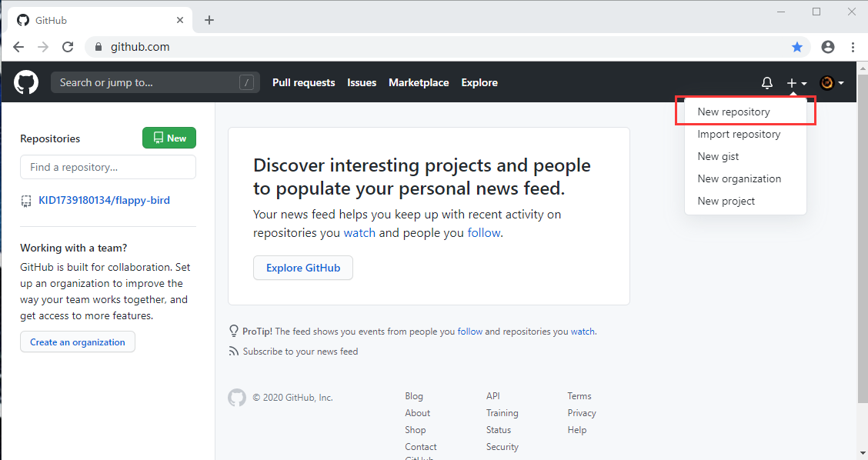This screenshot has width=868, height=460.
Task: Open the Status footer link
Action: pyautogui.click(x=498, y=430)
